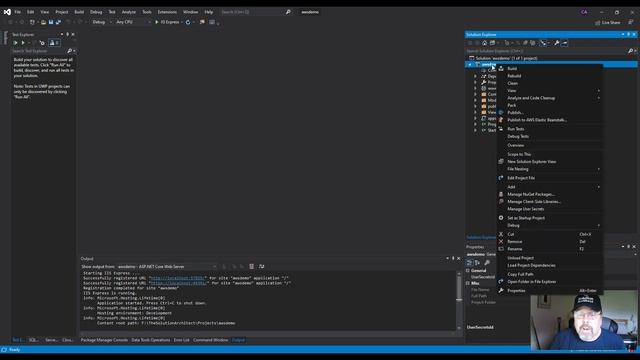
Task: Click the search magnifier in Test Explorer
Action: click(69, 51)
